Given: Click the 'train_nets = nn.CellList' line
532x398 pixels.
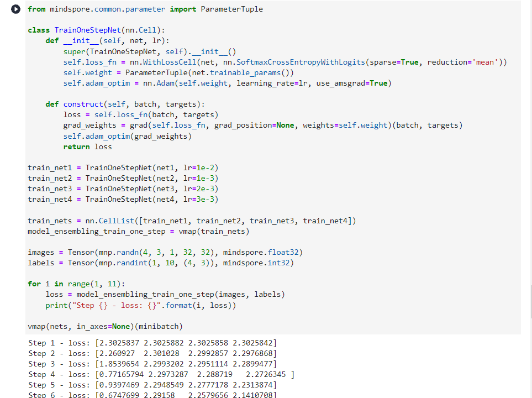Looking at the screenshot, I should coord(192,221).
